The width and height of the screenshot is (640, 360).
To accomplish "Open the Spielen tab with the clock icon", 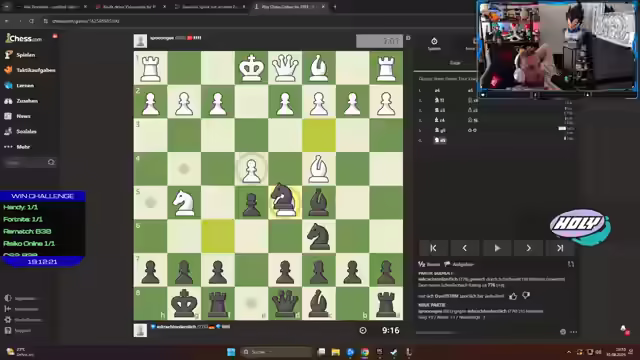I will click(x=434, y=43).
